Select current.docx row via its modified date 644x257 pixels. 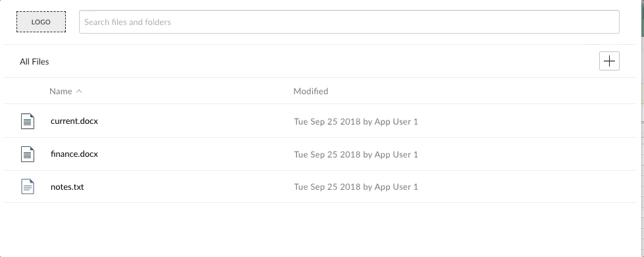click(x=356, y=122)
